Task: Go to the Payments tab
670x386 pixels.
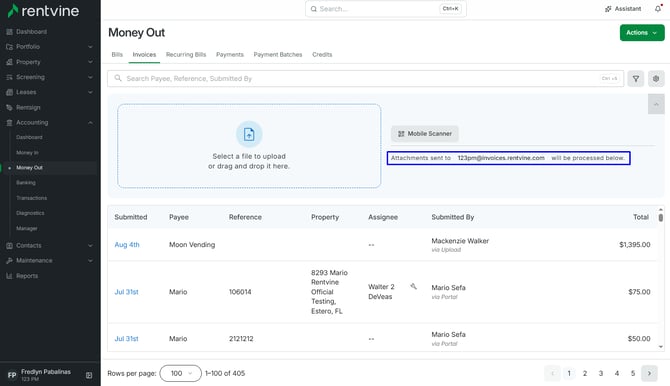Action: (230, 55)
